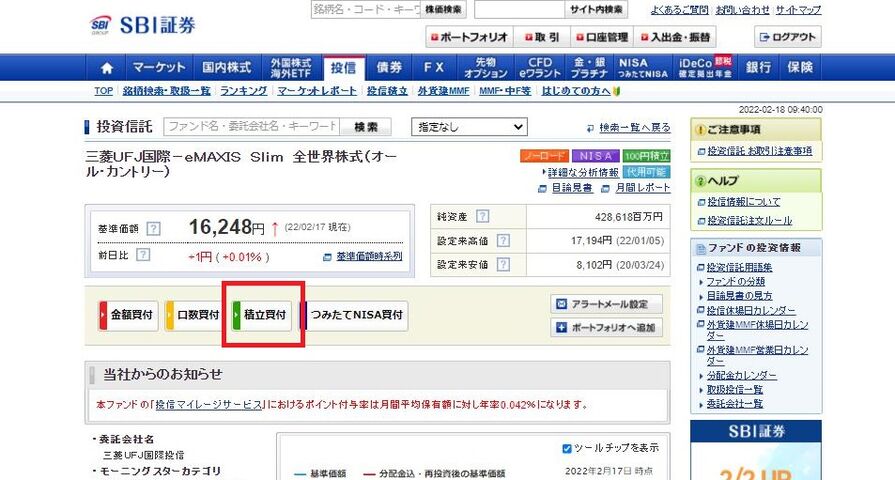Open 銘柄検索・取扱一覧 link

coord(167,91)
